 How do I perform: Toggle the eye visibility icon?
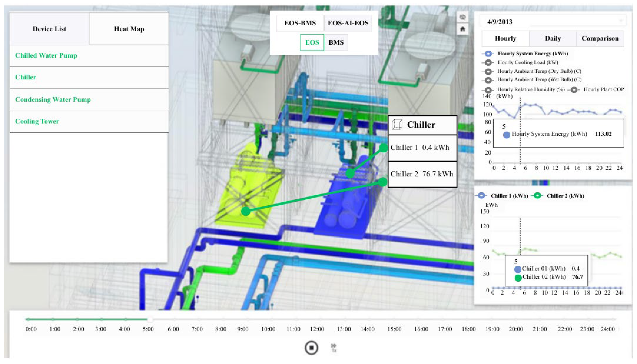[x=462, y=17]
